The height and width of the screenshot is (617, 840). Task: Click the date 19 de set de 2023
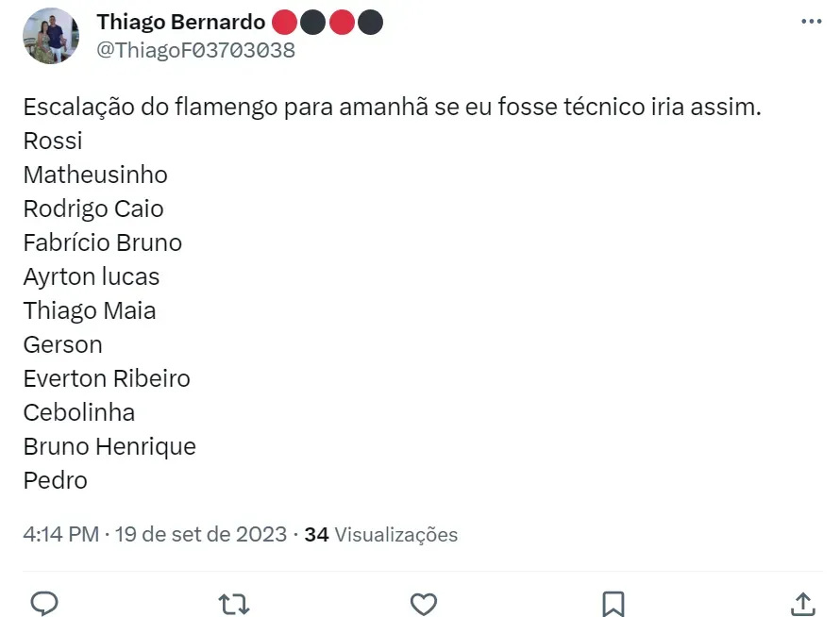click(x=201, y=535)
